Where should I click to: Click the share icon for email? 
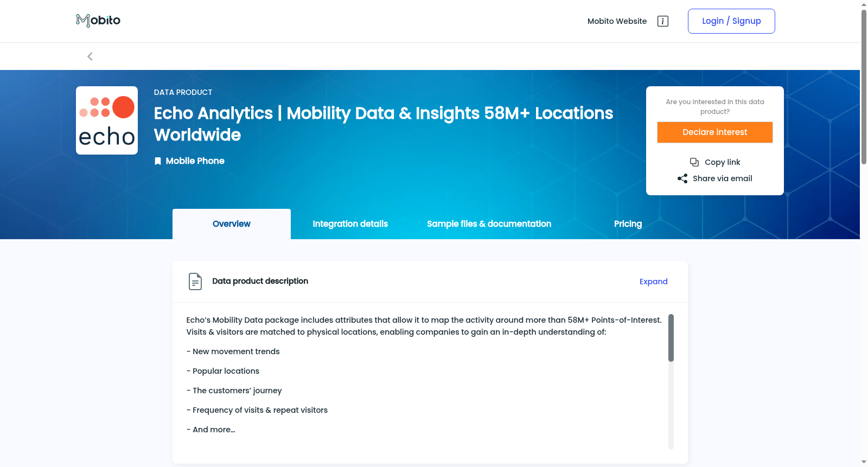[682, 178]
